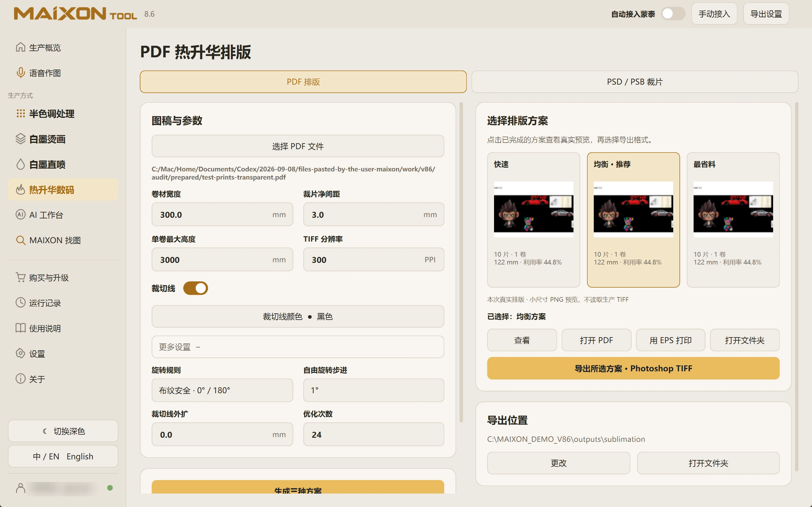The image size is (812, 507).
Task: Click the 已选择:均衡方案 label
Action: click(516, 316)
